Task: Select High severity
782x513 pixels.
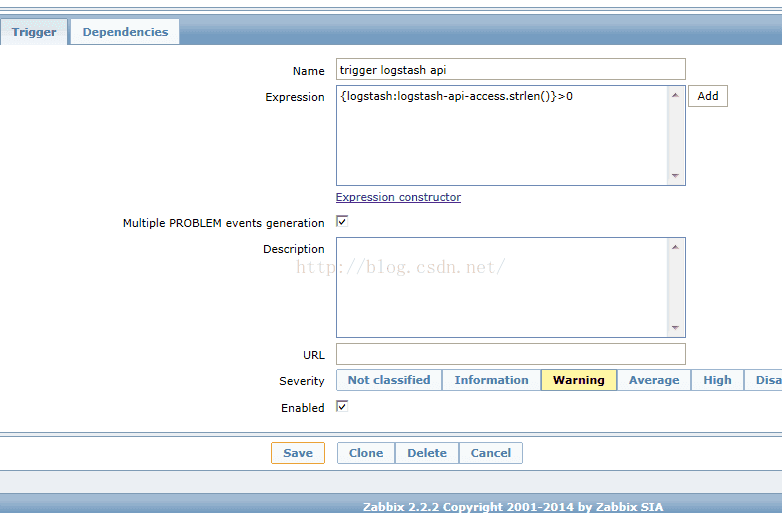Action: [x=717, y=380]
